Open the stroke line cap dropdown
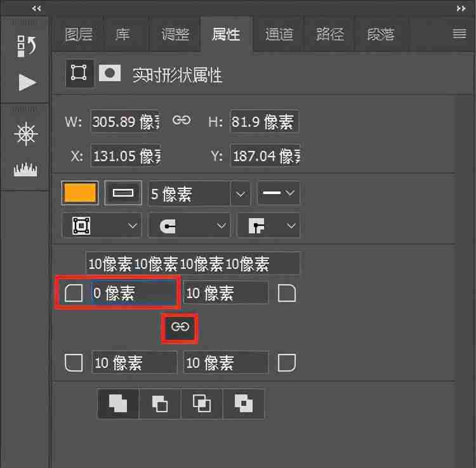Image resolution: width=476 pixels, height=468 pixels. click(189, 225)
